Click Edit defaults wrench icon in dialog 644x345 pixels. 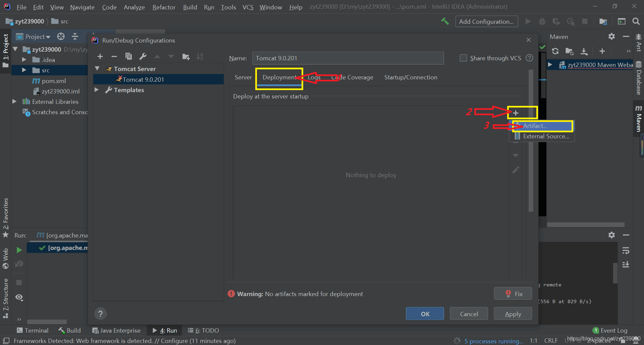pos(143,56)
